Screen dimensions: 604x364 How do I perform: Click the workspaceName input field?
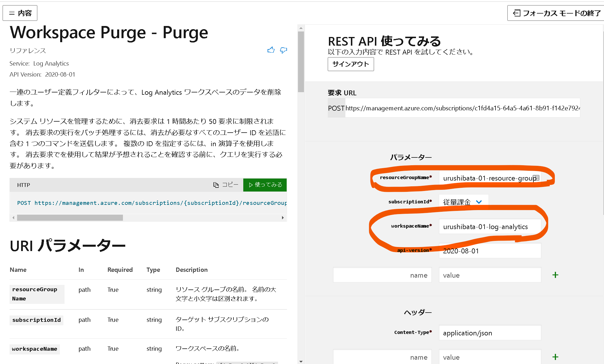point(489,227)
